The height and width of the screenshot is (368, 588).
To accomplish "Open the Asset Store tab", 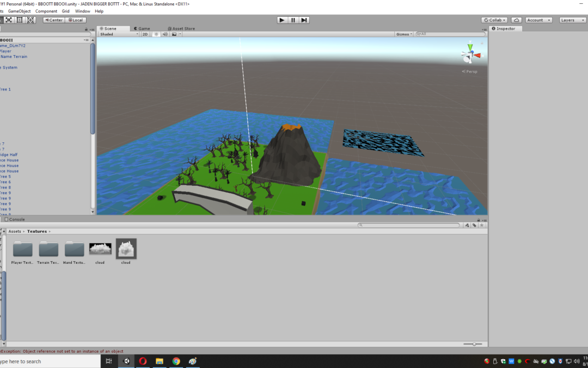I will [x=181, y=28].
